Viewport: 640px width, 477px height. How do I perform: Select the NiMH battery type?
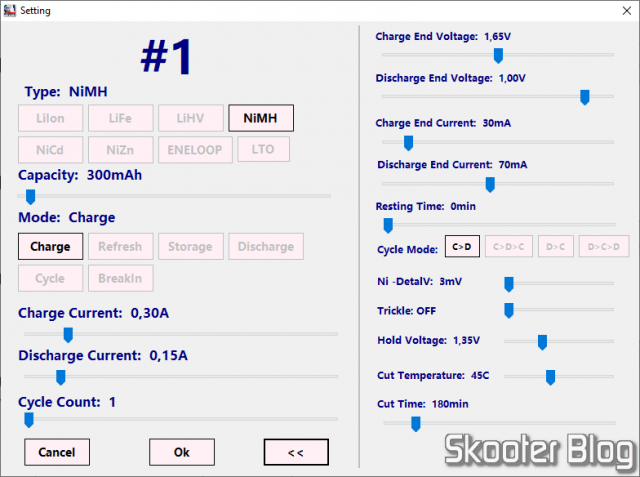[261, 118]
